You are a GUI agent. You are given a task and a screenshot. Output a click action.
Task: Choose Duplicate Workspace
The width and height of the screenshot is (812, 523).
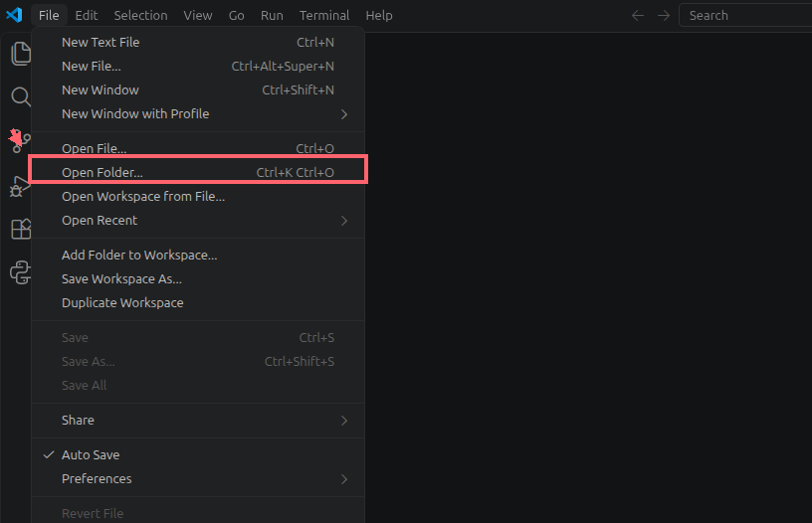tap(198, 302)
